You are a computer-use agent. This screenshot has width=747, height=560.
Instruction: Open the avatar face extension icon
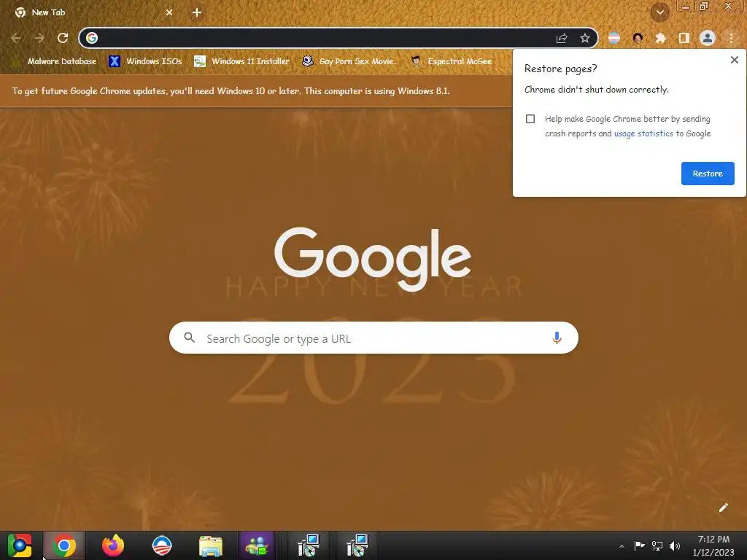(x=638, y=38)
